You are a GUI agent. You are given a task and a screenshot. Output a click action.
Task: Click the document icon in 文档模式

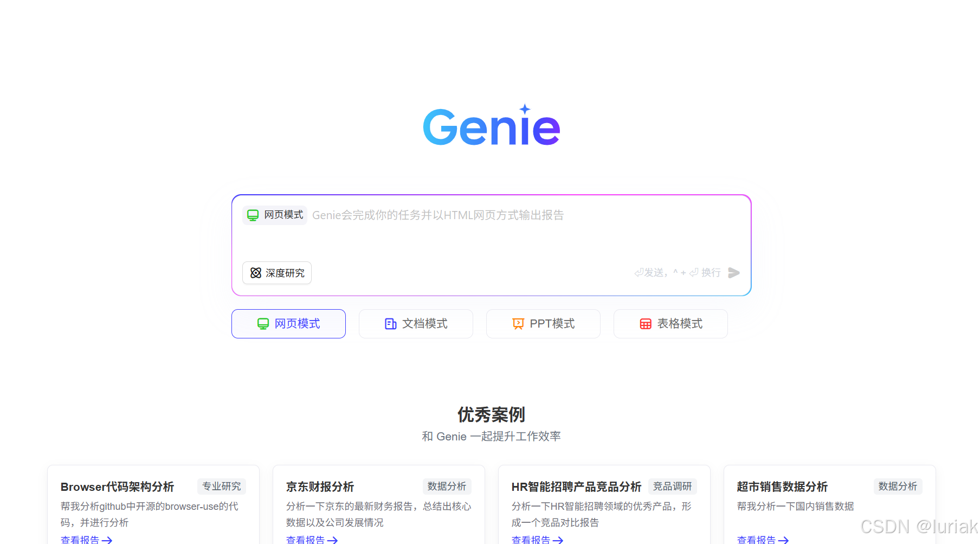pyautogui.click(x=391, y=324)
